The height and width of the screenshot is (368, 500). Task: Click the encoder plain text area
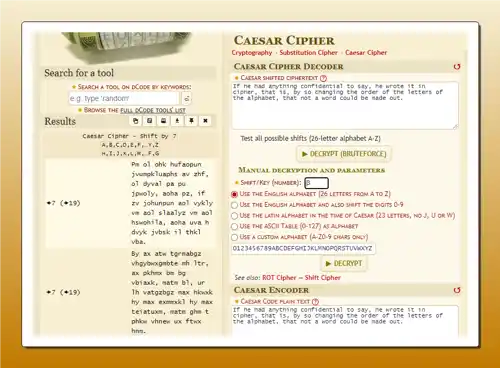(x=345, y=321)
